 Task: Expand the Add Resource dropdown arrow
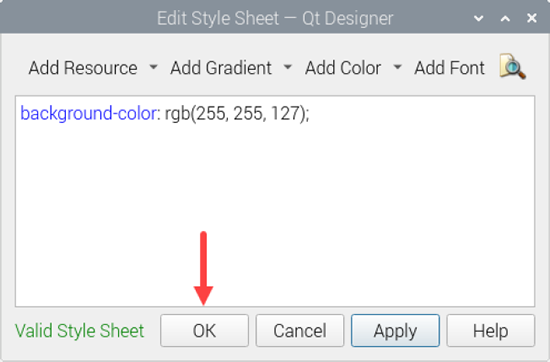(153, 67)
